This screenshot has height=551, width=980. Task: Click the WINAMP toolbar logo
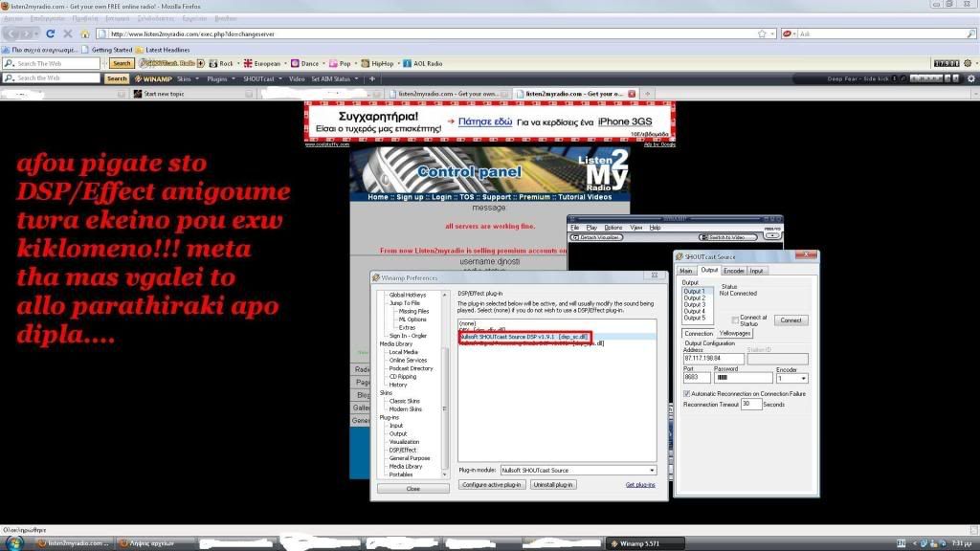pos(153,78)
